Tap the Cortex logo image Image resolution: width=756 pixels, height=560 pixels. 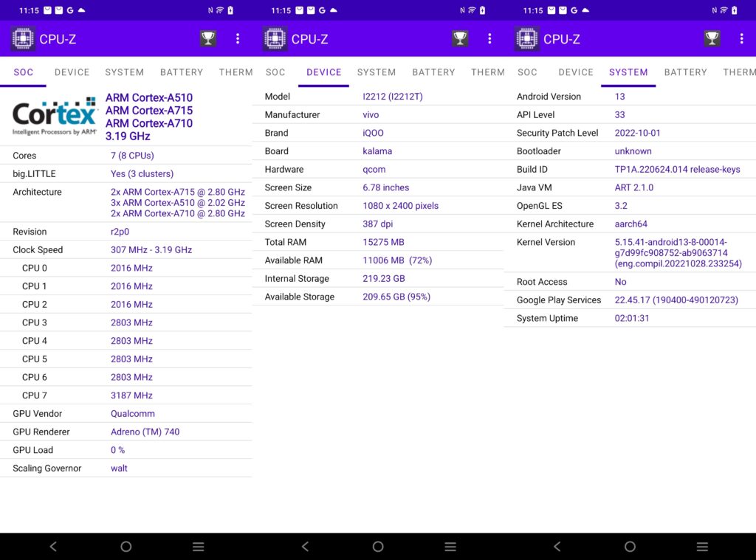(55, 116)
